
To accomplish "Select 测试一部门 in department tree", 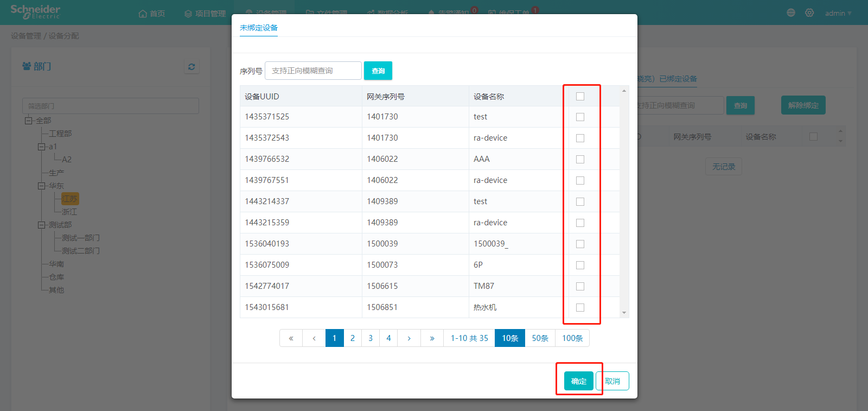I will pos(81,238).
